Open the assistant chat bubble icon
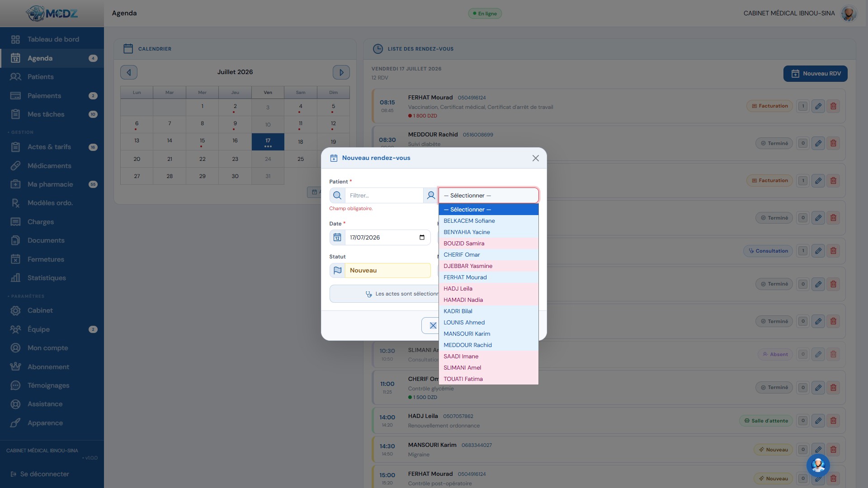 [818, 465]
